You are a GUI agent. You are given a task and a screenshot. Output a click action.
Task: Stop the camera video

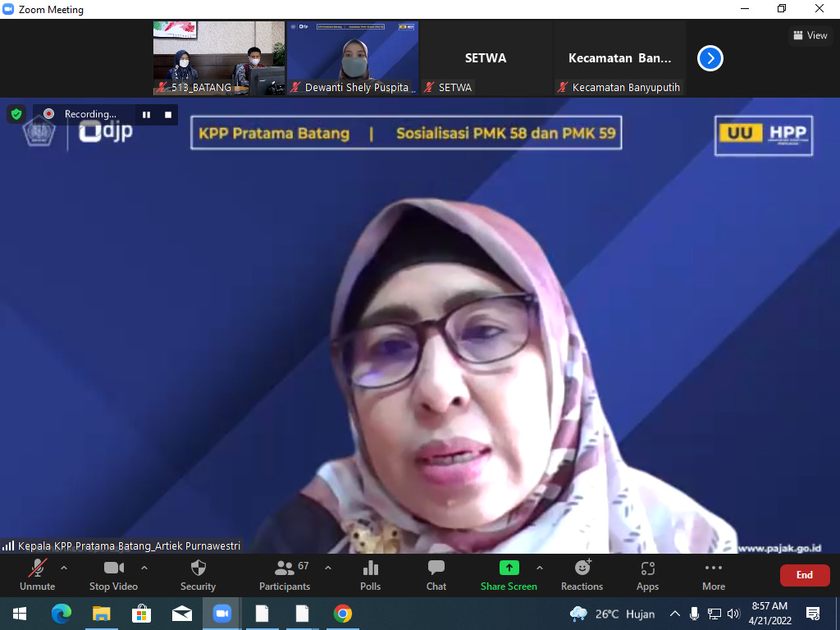[113, 574]
